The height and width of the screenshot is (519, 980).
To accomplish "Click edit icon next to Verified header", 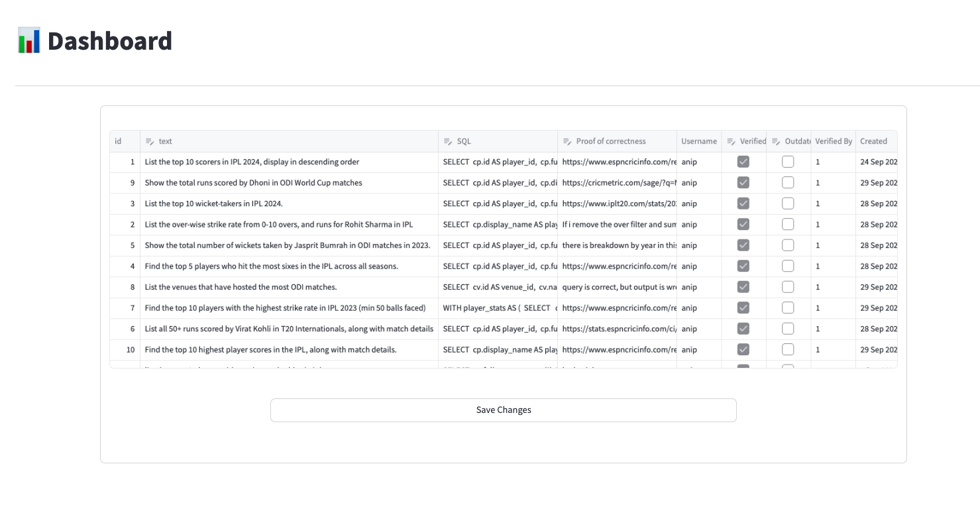I will (x=731, y=141).
